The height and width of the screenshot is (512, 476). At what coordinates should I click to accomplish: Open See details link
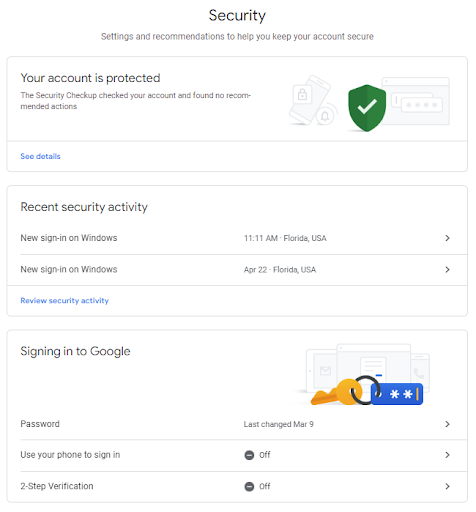(x=40, y=156)
